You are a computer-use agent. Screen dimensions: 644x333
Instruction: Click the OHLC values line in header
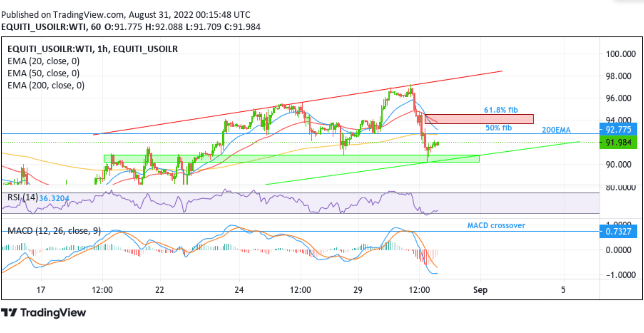click(182, 27)
